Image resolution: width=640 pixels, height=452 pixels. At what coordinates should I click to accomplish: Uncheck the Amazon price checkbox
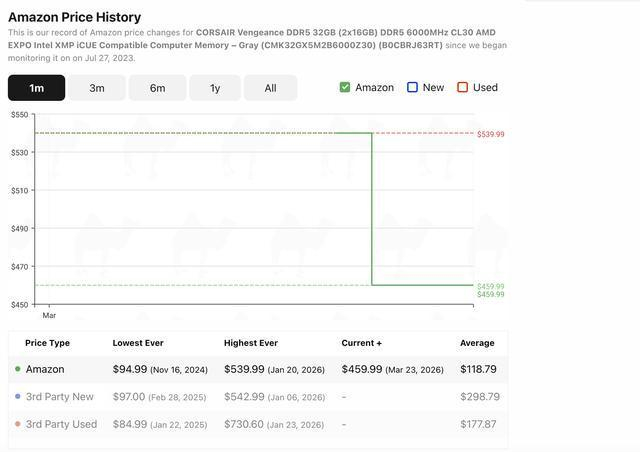pos(345,87)
